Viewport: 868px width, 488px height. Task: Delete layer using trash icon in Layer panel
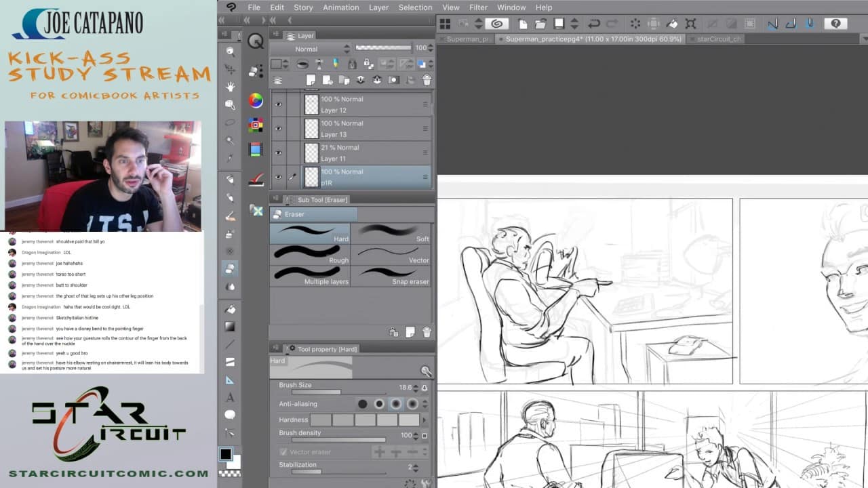pyautogui.click(x=427, y=80)
